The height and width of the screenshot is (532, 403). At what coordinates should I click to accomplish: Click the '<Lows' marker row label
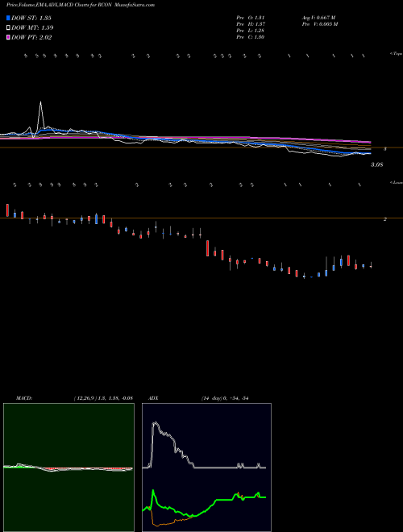click(396, 182)
